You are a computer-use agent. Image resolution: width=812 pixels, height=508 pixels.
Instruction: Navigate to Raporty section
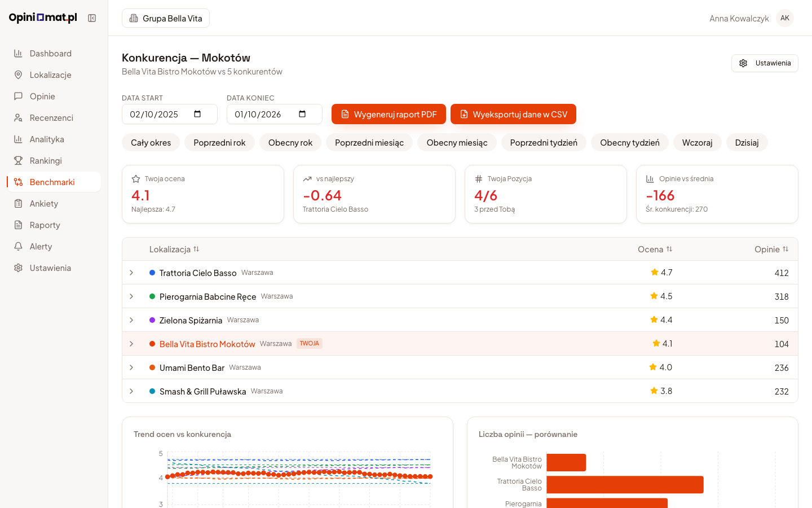(x=54, y=225)
